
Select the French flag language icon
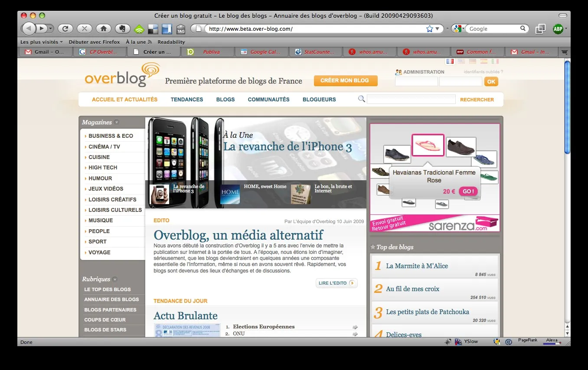pyautogui.click(x=450, y=62)
